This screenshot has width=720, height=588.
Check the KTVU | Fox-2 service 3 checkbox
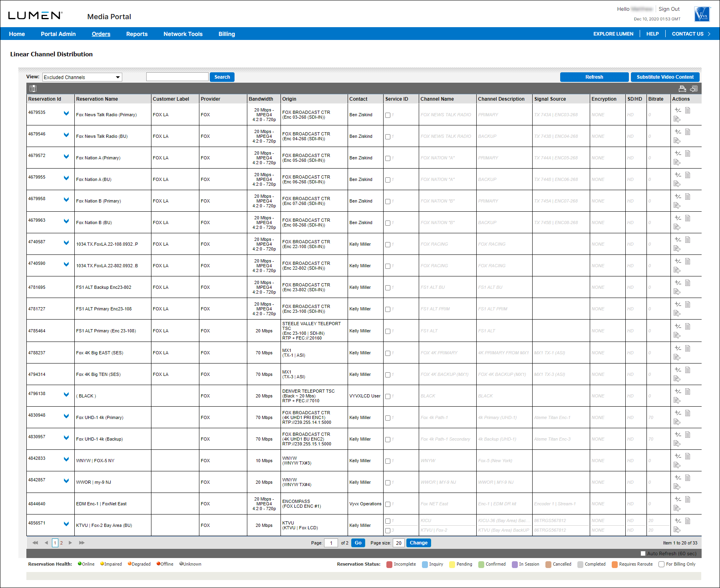pyautogui.click(x=388, y=531)
